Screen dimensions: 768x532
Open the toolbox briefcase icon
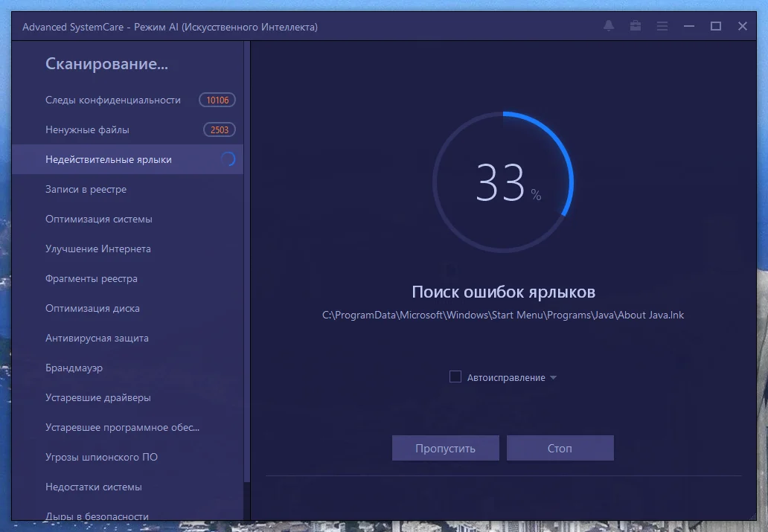636,26
